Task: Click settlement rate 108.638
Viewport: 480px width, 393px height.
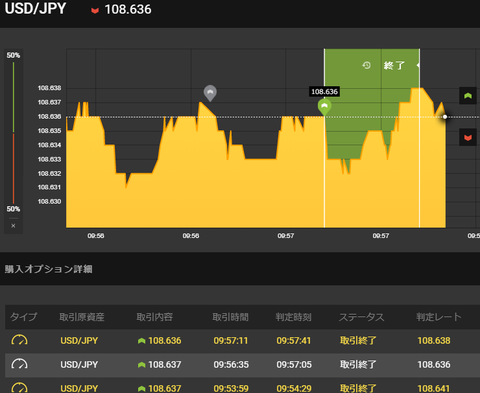Action: tap(434, 341)
